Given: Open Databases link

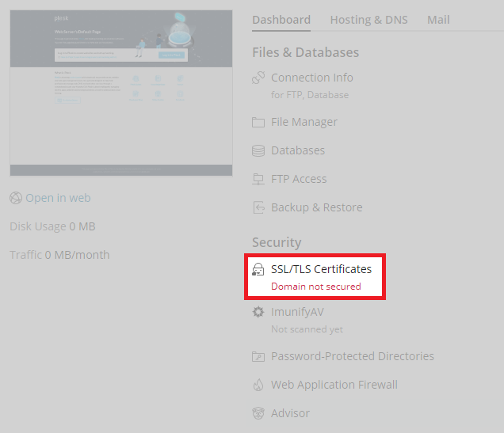Looking at the screenshot, I should [298, 150].
